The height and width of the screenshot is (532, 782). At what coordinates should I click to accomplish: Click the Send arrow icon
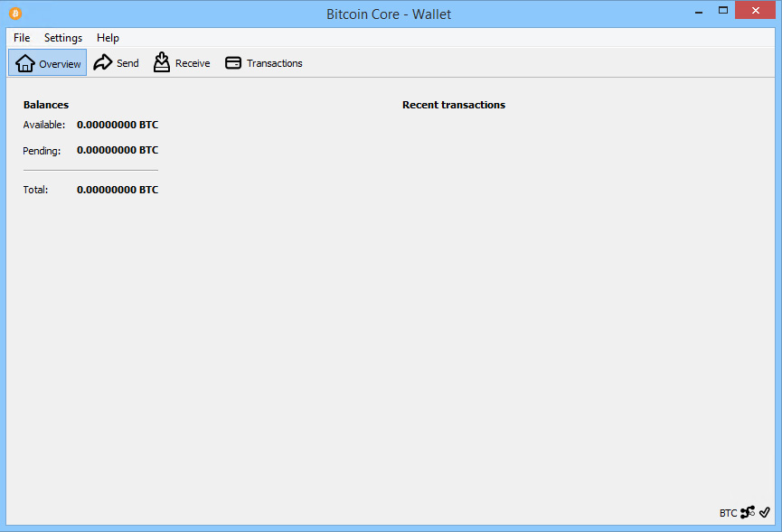point(102,62)
